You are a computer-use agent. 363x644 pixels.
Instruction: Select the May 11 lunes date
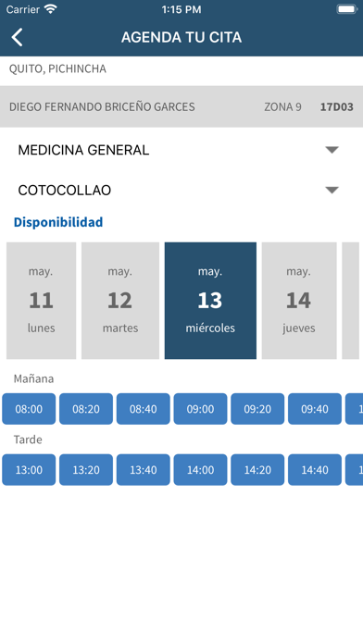(41, 301)
